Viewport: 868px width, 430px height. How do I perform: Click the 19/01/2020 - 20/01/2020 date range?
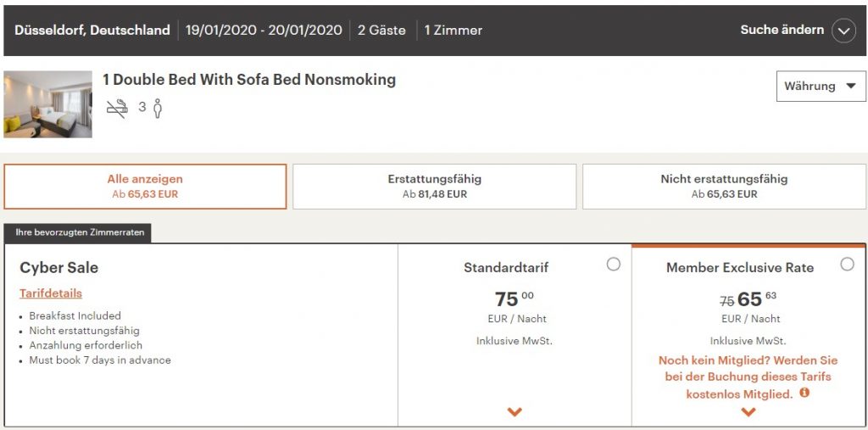(264, 30)
